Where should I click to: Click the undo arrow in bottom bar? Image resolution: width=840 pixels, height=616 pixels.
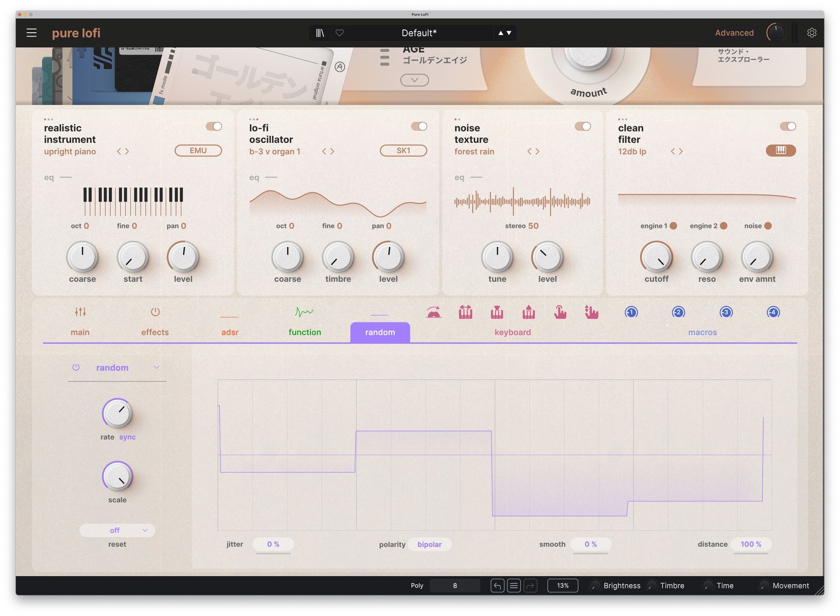click(x=497, y=585)
